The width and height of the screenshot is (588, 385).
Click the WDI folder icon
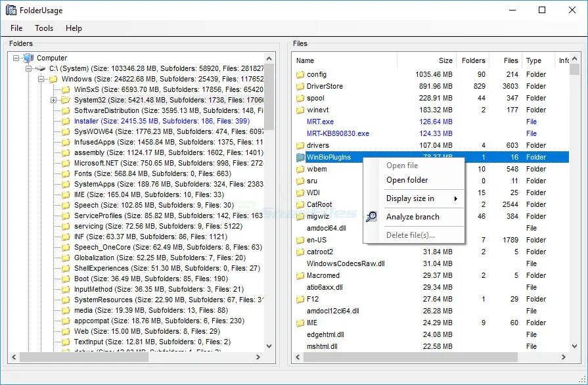(300, 192)
